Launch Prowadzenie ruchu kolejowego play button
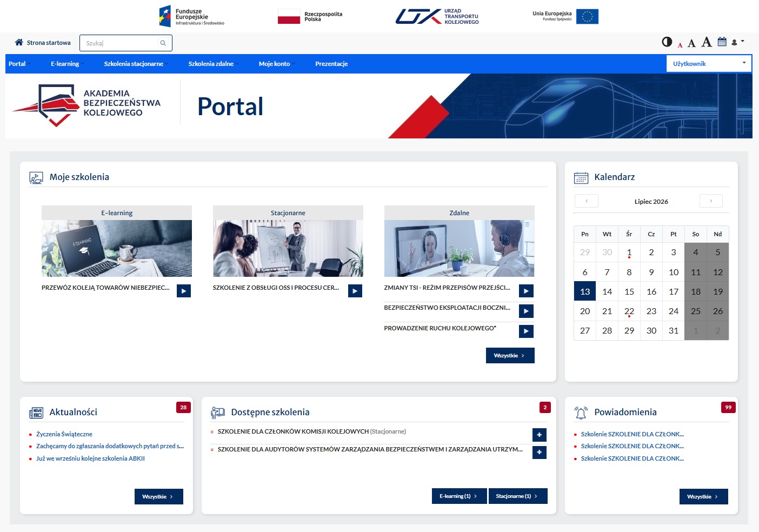The height and width of the screenshot is (532, 759). pos(526,331)
